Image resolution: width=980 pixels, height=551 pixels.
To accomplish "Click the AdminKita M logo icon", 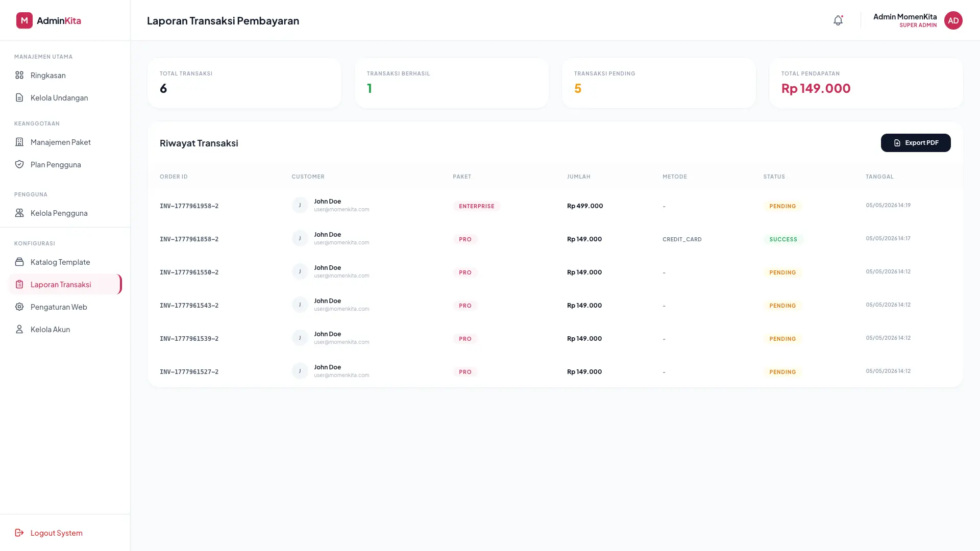I will pos(24,20).
